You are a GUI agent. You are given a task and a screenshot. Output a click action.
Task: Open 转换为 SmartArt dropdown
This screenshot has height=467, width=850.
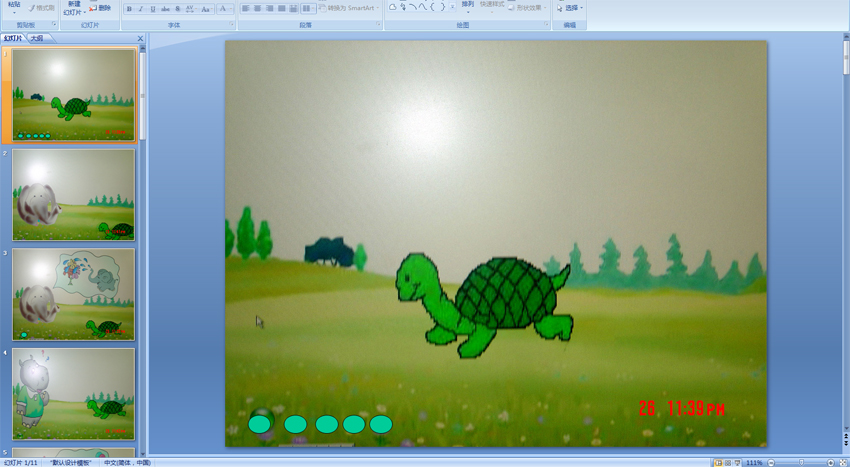350,8
